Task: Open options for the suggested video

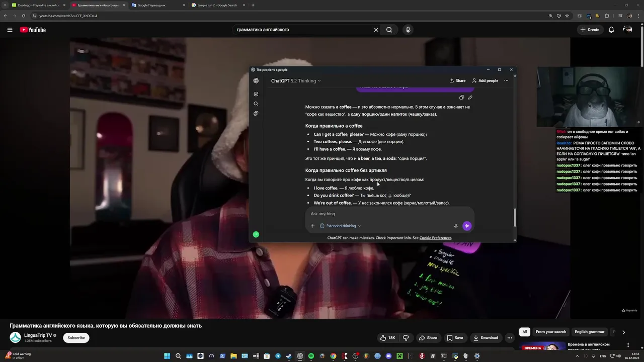Action: coord(628,345)
